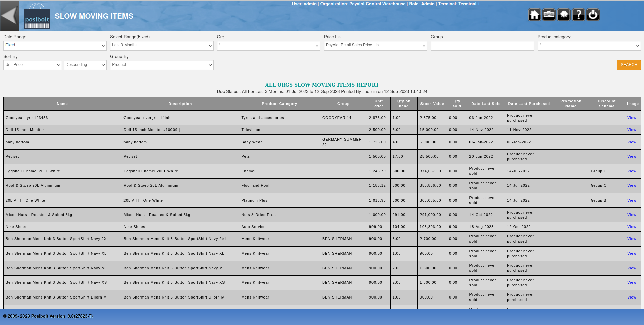Click the Nuts & Dried Fruit category cell
The image size is (644, 325).
click(280, 215)
